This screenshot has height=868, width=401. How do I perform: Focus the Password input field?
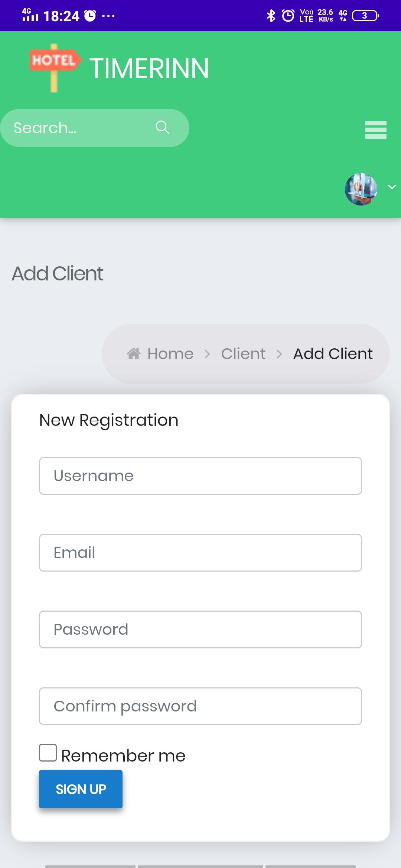click(200, 629)
